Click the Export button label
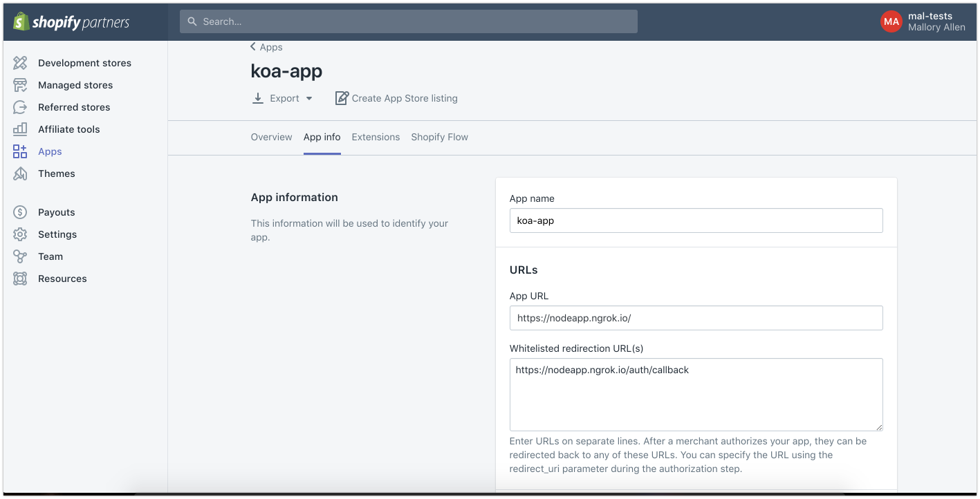 (284, 98)
